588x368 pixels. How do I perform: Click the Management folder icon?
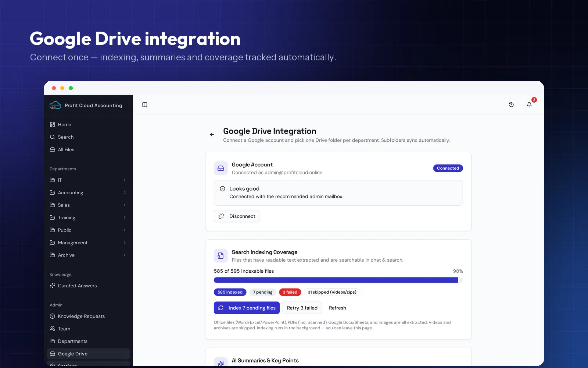tap(53, 243)
